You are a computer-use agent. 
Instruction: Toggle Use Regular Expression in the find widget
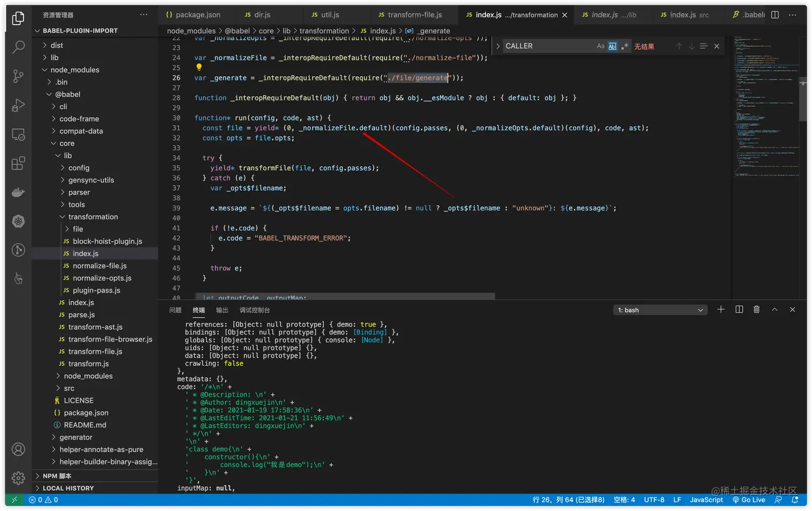coord(624,46)
